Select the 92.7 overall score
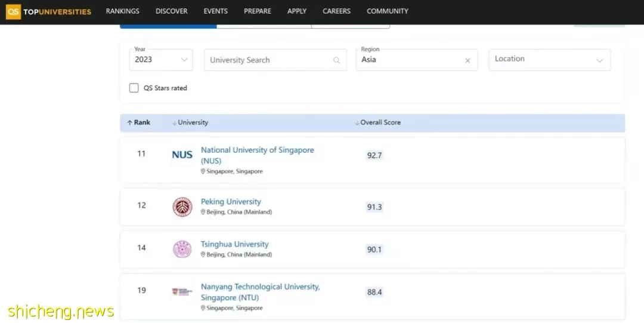The width and height of the screenshot is (644, 323). click(374, 155)
